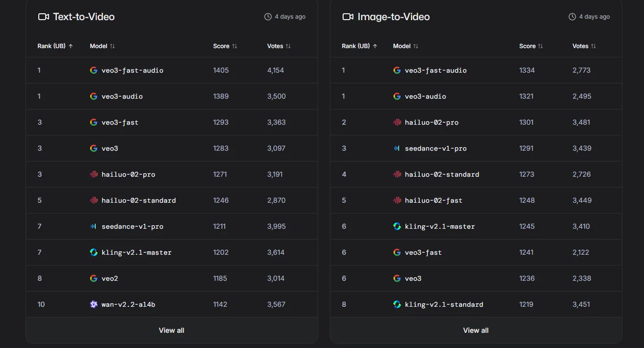This screenshot has width=644, height=348.
Task: Click seedance-v1-pro logo in Image-to-Video table
Action: (397, 148)
